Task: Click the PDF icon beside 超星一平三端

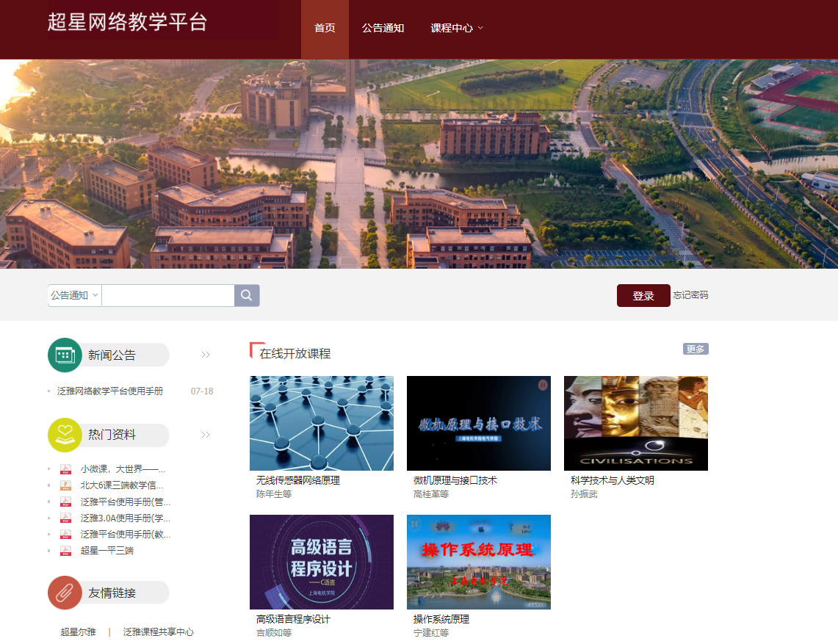Action: [x=65, y=551]
